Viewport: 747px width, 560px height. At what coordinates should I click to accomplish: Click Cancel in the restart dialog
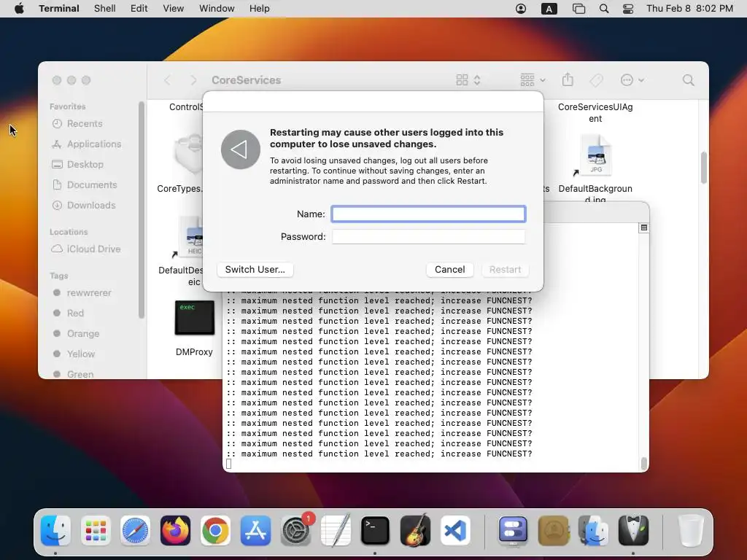449,270
